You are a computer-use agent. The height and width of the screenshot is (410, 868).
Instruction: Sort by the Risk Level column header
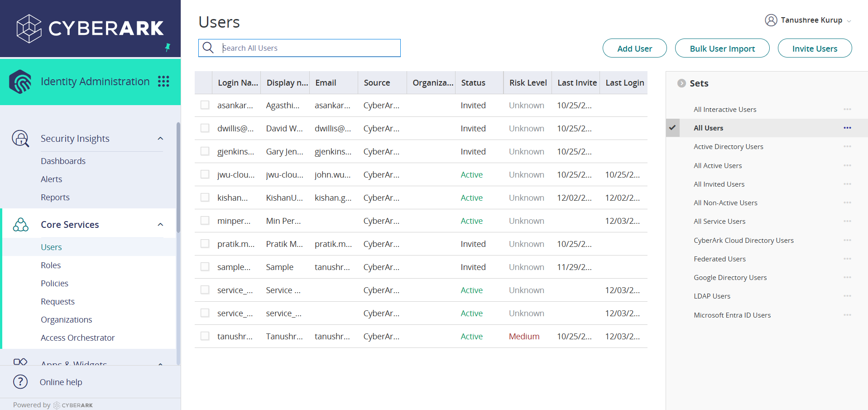[x=528, y=82]
